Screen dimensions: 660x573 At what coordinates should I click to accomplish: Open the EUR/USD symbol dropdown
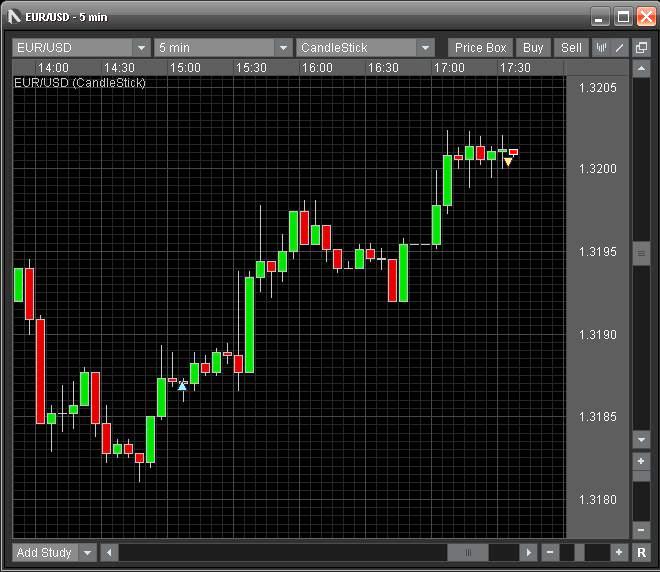(141, 47)
